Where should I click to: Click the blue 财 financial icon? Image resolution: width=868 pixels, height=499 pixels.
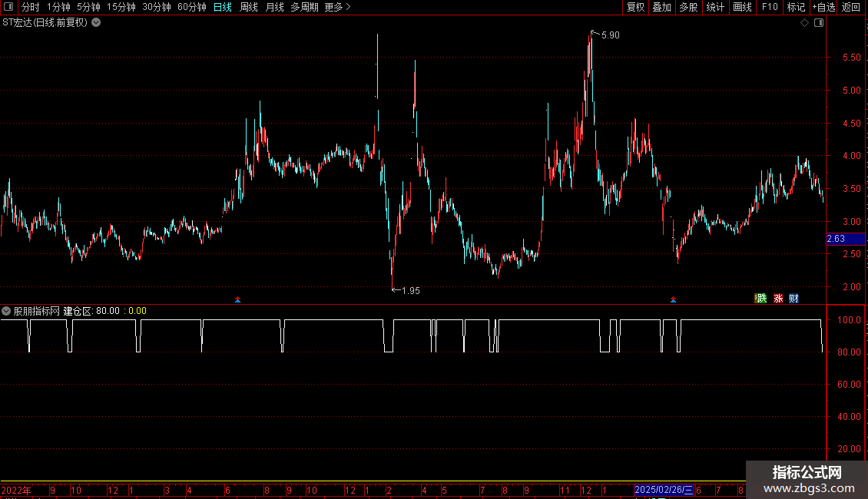(793, 298)
